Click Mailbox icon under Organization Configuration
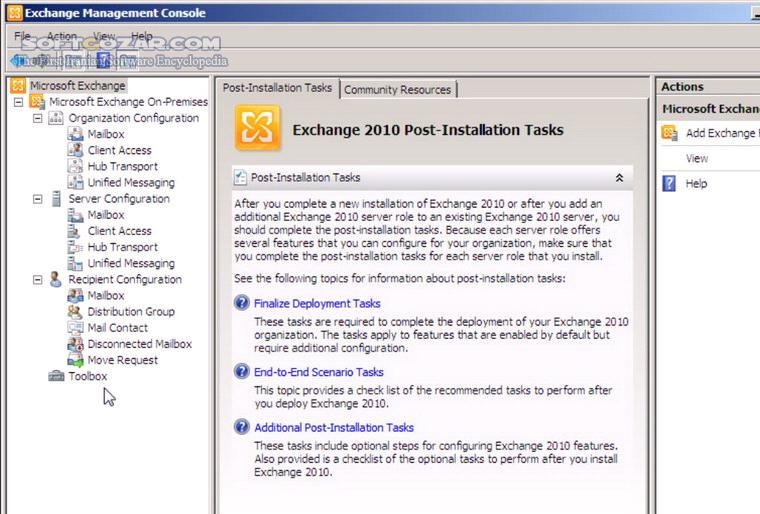This screenshot has height=514, width=760. [75, 134]
